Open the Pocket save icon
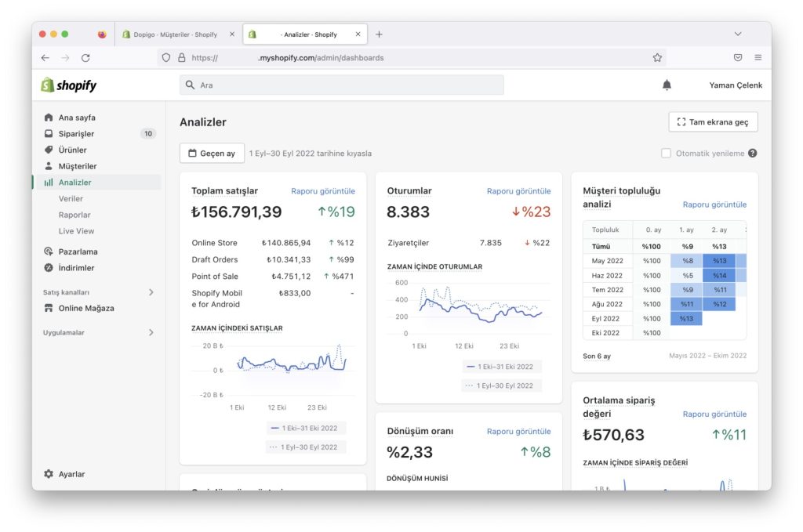 point(738,58)
